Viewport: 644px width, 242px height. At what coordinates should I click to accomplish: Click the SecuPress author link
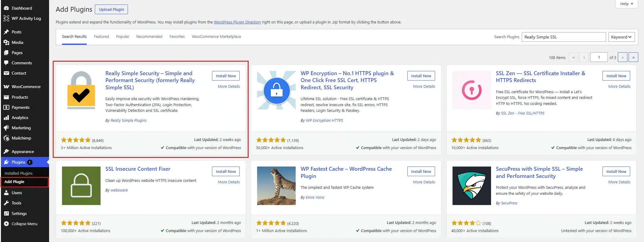point(509,203)
